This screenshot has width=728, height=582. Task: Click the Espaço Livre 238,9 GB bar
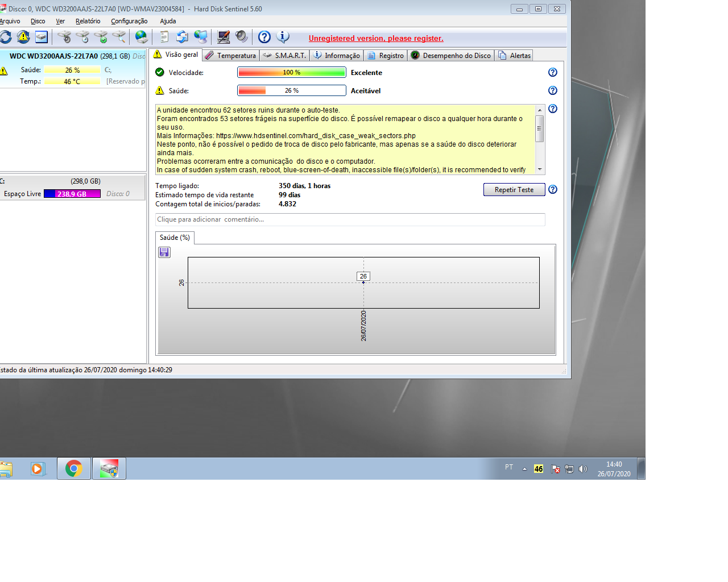(72, 194)
